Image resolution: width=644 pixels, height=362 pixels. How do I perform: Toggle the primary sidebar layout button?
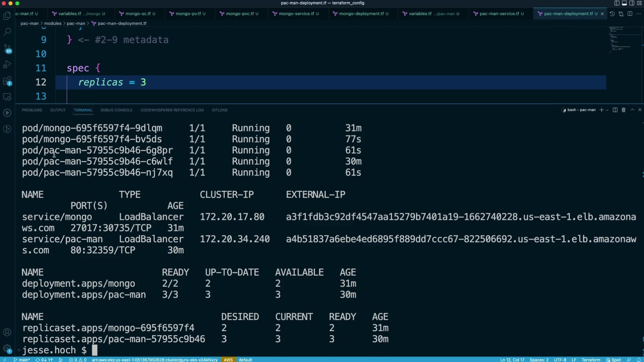(617, 3)
